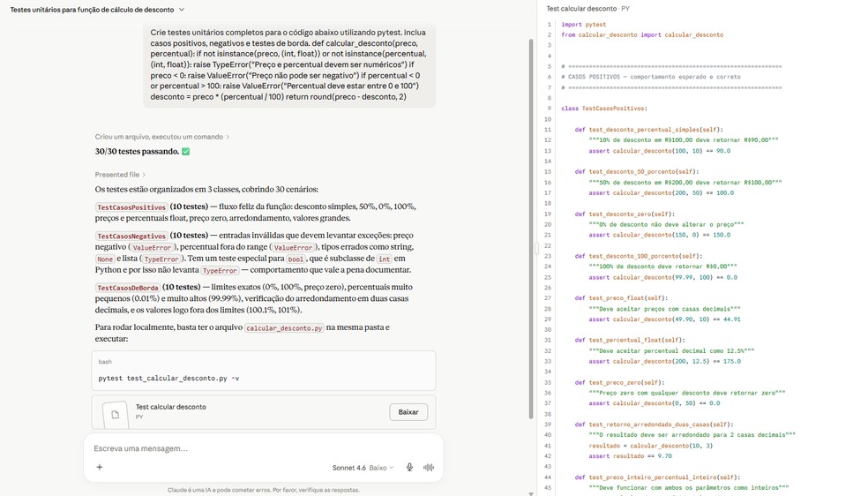The image size is (868, 496).
Task: Click 'def test_preco_zero(self):' code line
Action: [x=619, y=382]
